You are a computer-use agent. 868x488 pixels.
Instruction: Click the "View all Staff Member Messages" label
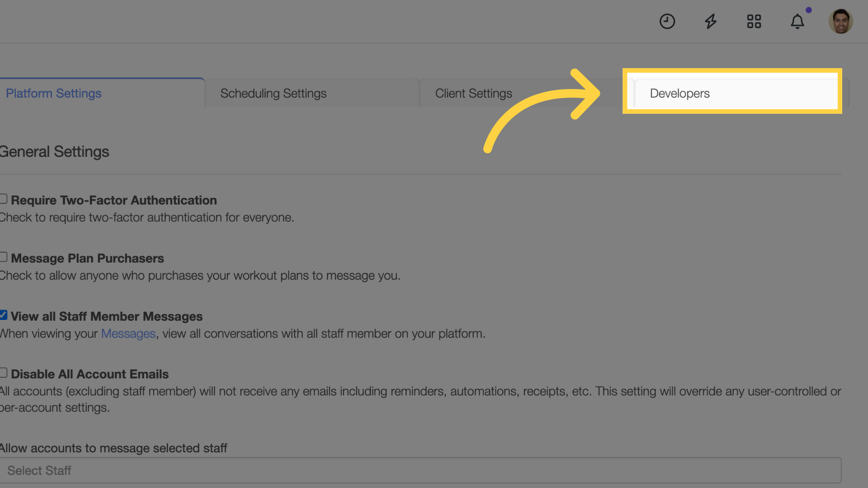[x=107, y=316]
